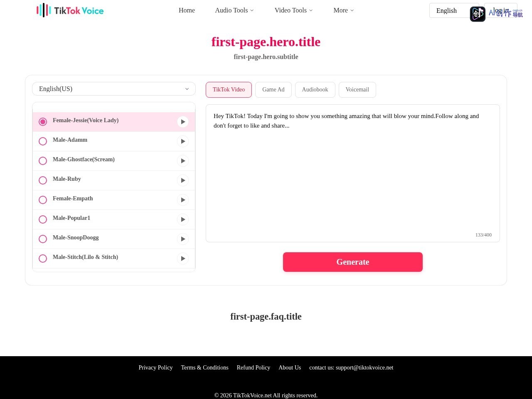Select the Male-Ruby radio button

click(43, 180)
